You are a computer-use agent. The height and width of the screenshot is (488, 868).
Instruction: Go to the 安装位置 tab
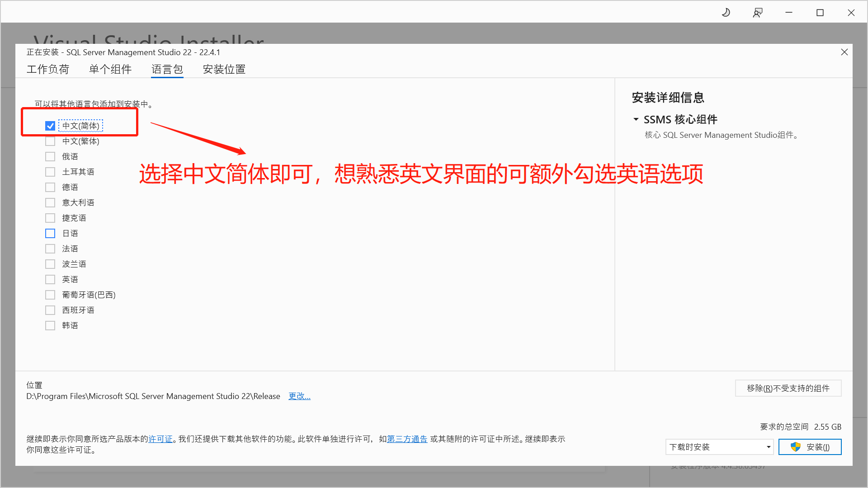224,69
